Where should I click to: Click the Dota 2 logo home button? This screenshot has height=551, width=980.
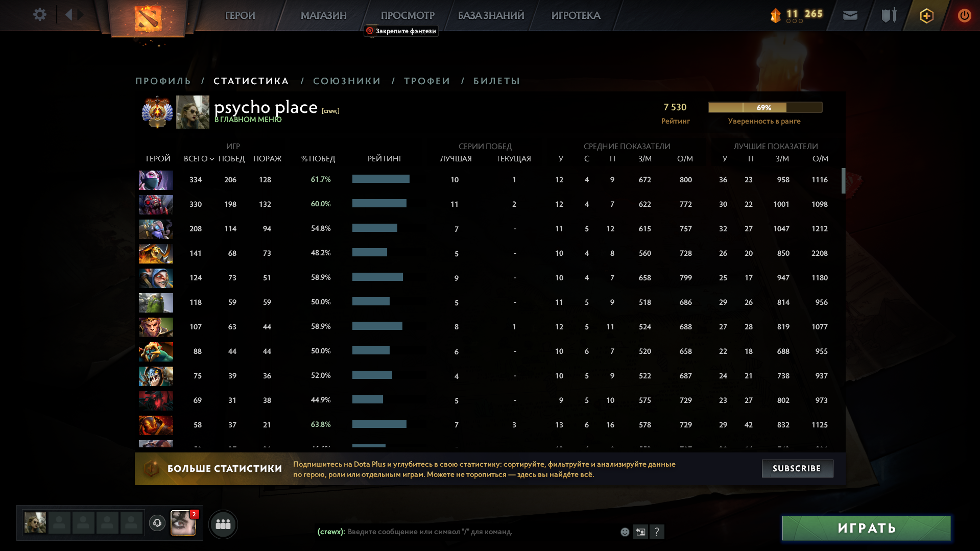148,18
